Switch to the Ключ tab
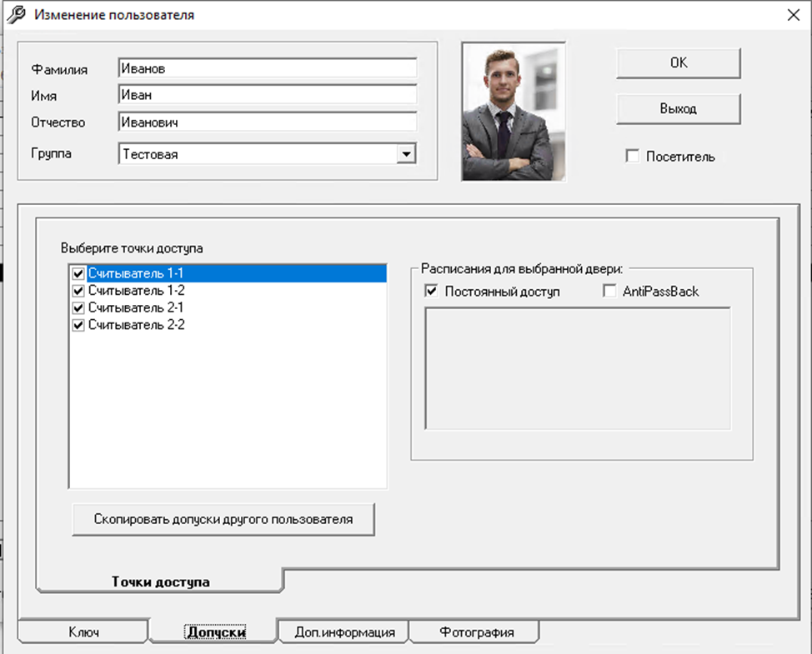812x654 pixels. pos(83,632)
